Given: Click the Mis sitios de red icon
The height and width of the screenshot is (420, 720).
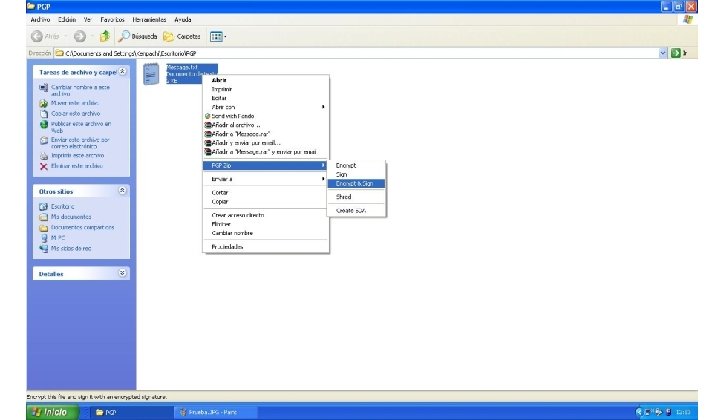Looking at the screenshot, I should (44, 248).
